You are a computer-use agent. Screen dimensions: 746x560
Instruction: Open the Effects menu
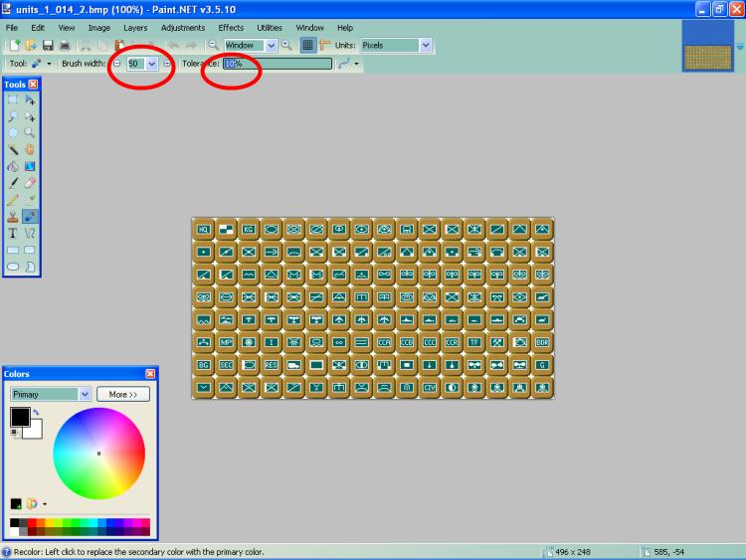231,28
